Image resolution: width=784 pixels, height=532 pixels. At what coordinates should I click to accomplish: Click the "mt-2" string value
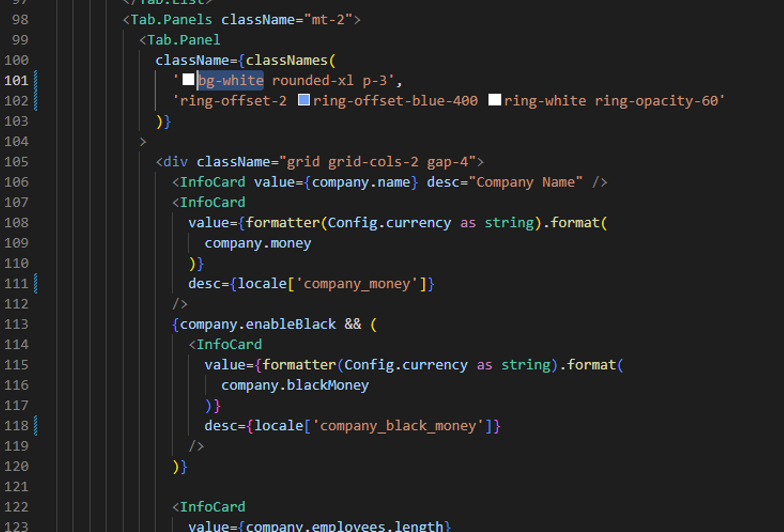click(328, 20)
